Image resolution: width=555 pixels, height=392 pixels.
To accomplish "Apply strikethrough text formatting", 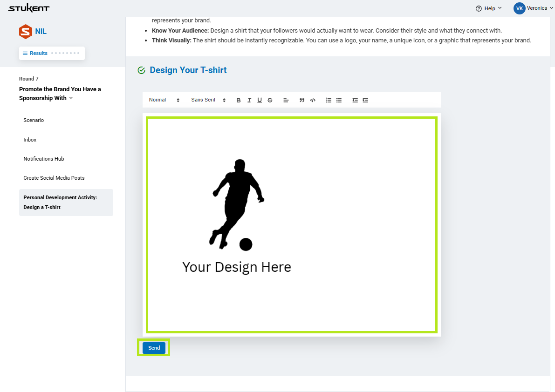I will coord(270,100).
